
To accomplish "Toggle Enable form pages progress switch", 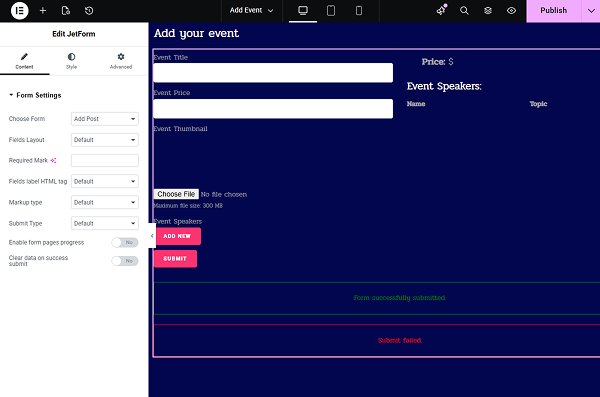I will (x=125, y=242).
